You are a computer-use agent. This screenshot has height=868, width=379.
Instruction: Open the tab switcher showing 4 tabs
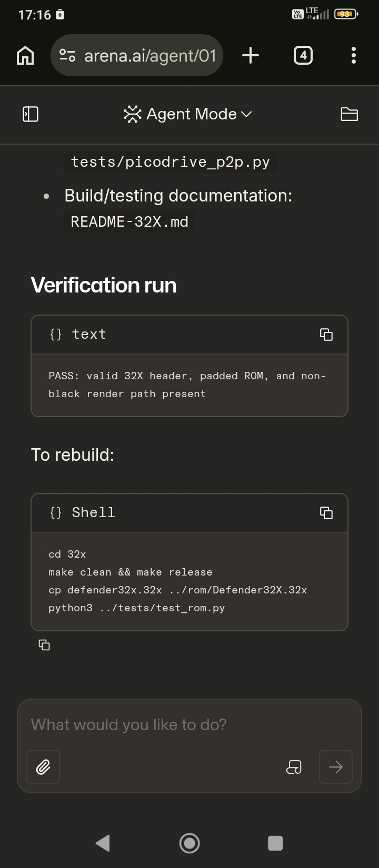coord(303,55)
